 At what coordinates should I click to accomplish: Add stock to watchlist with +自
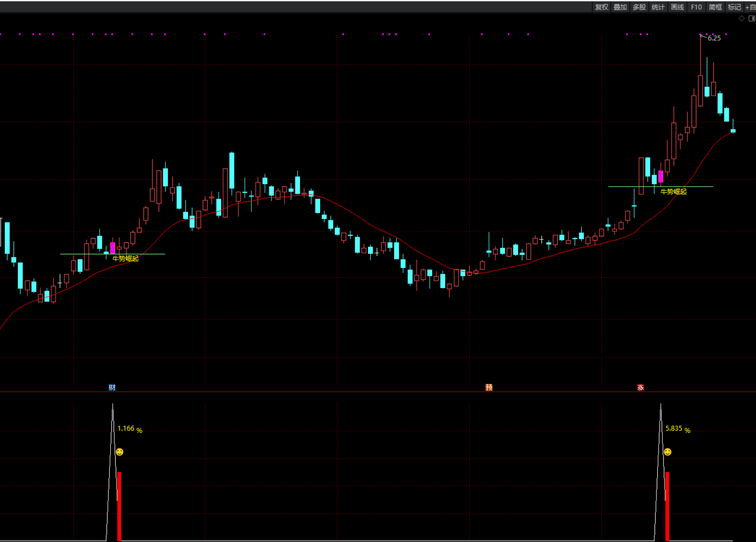(750, 7)
